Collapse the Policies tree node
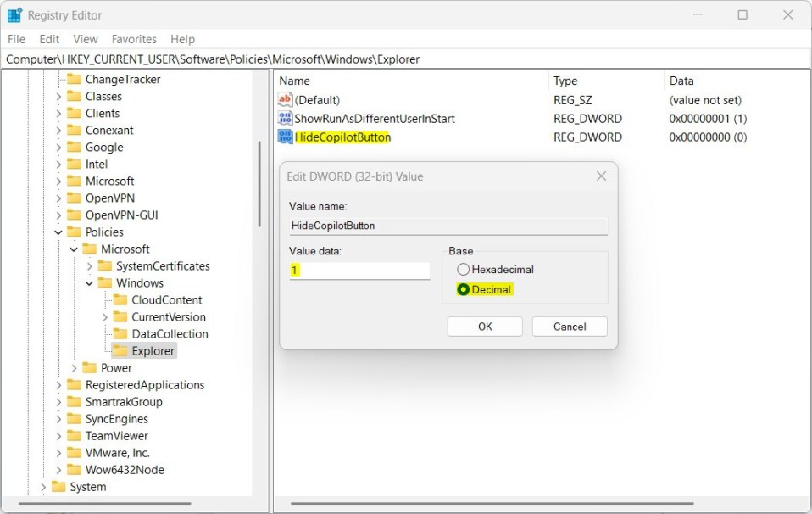 58,232
